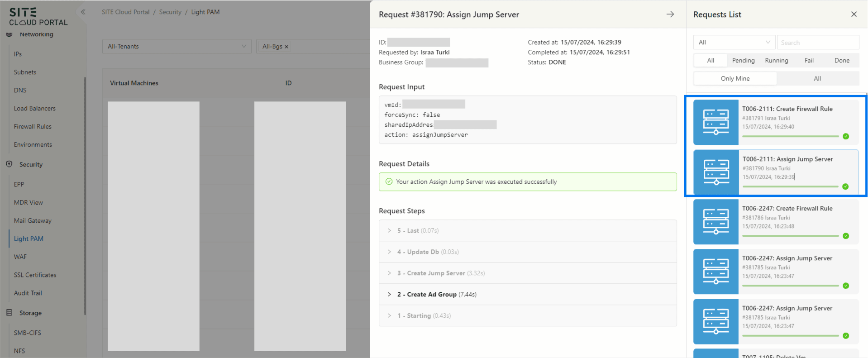
Task: Click the arrow icon in request header
Action: (x=670, y=14)
